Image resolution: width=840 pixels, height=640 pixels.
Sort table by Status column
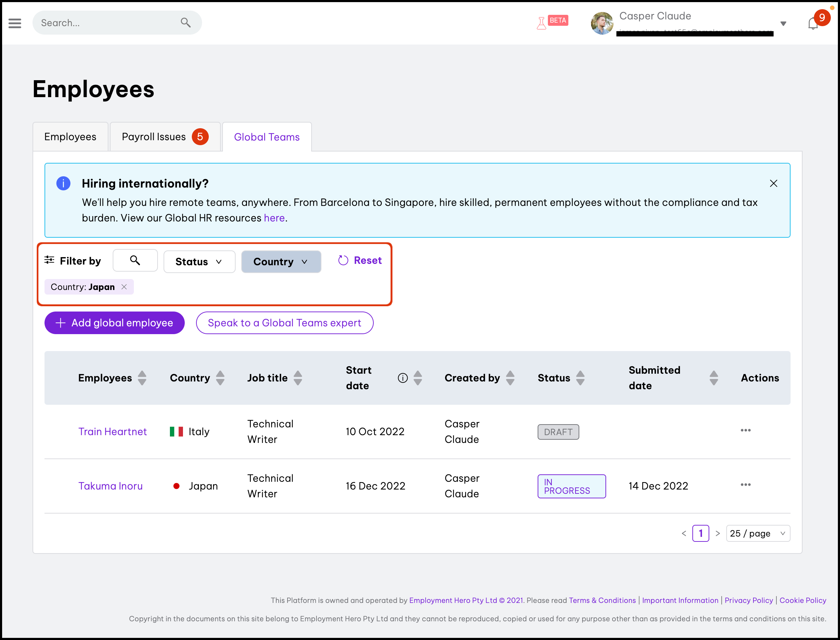[580, 378]
